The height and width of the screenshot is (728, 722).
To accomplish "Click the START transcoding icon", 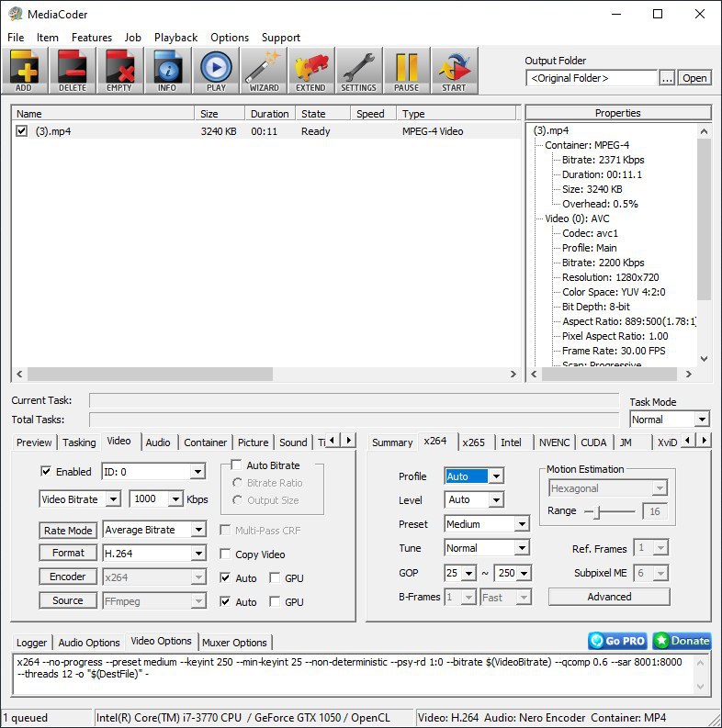I will coord(455,71).
